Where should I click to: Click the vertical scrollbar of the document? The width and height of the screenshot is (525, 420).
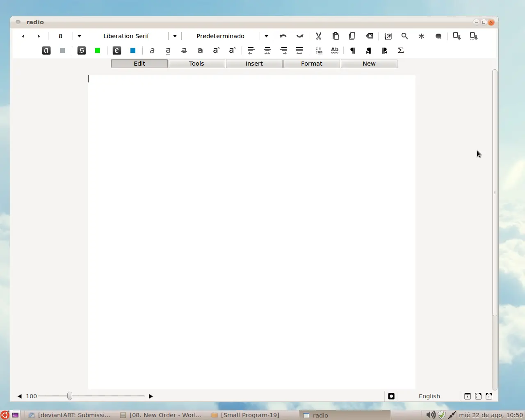pyautogui.click(x=495, y=193)
